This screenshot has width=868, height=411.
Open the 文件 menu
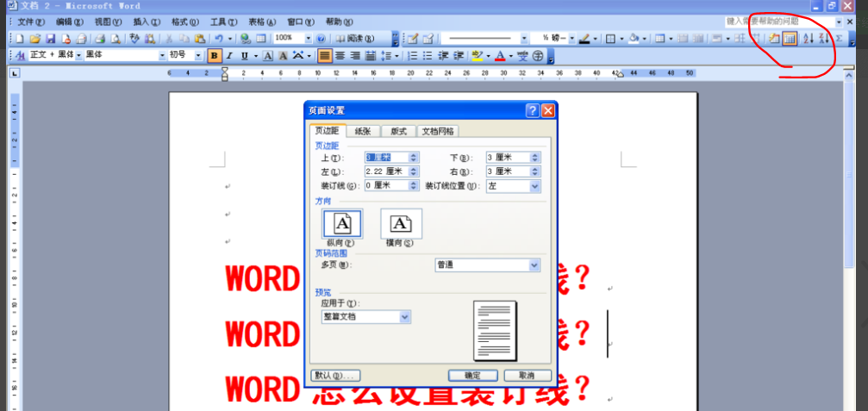30,22
